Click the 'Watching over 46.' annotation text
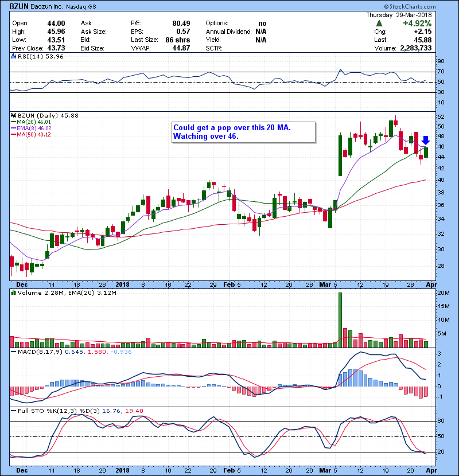Viewport: 459px width, 476px height. (x=206, y=136)
